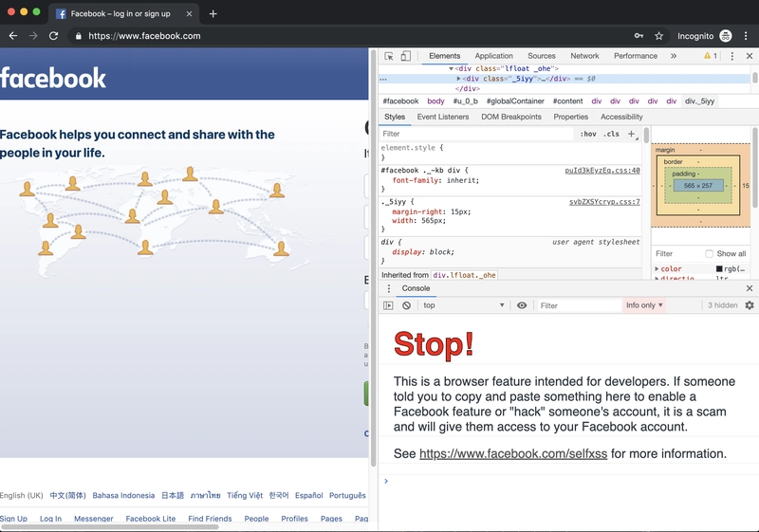Viewport: 759px width, 532px height.
Task: Open the console drawer three-dot menu
Action: pyautogui.click(x=388, y=288)
